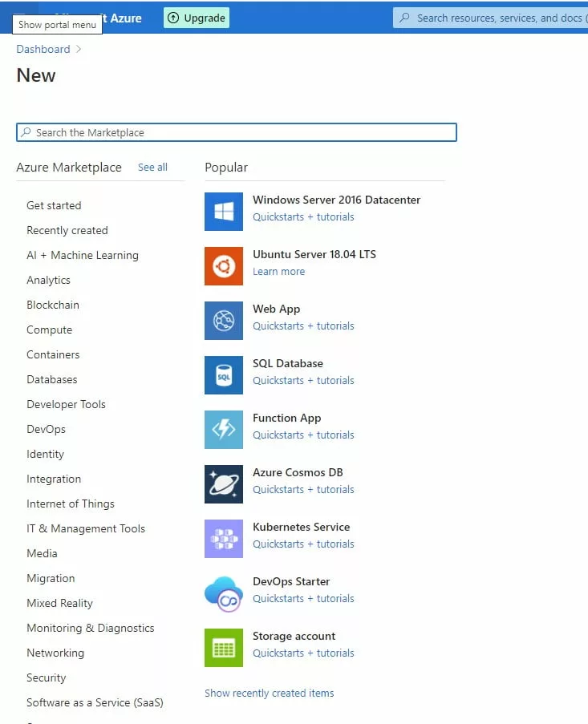The image size is (588, 724).
Task: Select the Azure Cosmos DB planet icon
Action: point(224,484)
